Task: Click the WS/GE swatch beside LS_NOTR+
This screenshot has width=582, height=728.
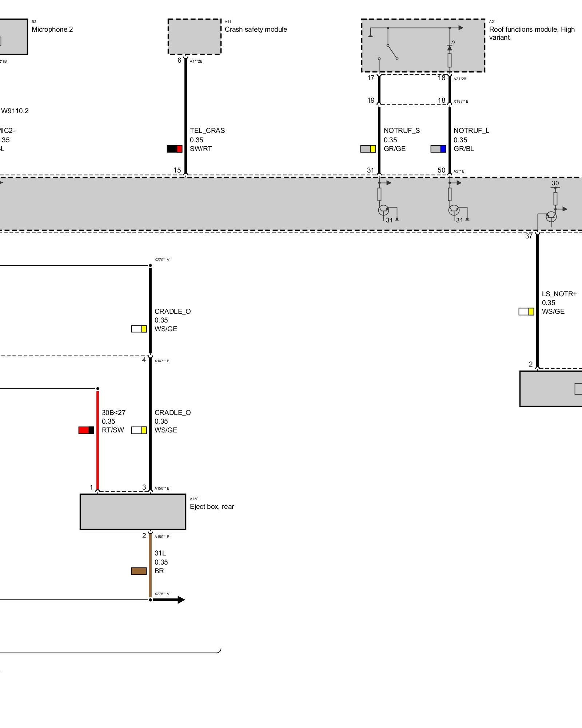Action: point(526,312)
